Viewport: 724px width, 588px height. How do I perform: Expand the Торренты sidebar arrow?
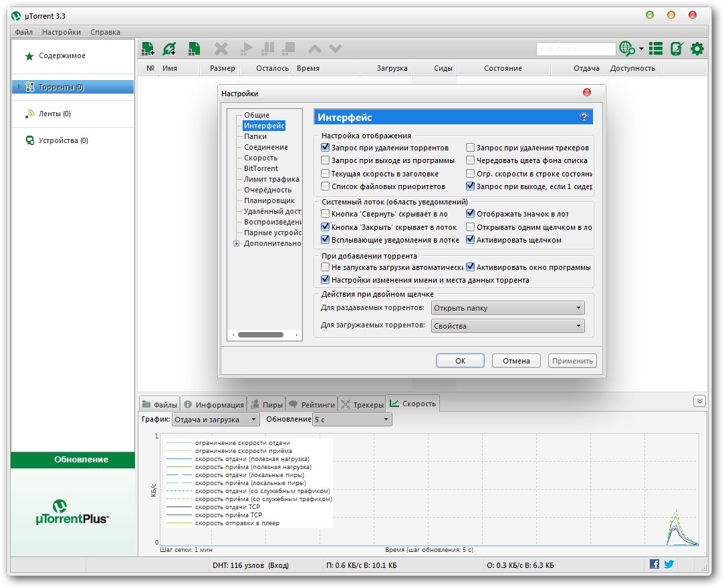[x=19, y=87]
